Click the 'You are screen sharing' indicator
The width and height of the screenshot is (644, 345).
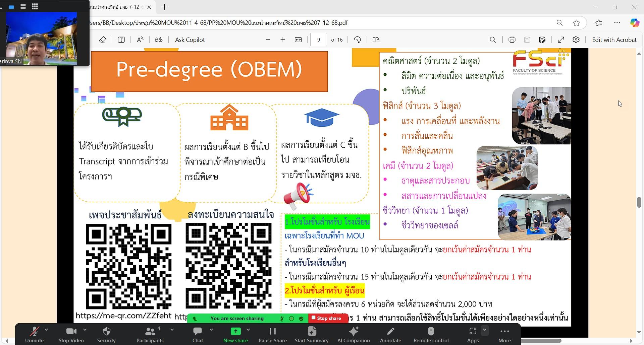click(237, 318)
